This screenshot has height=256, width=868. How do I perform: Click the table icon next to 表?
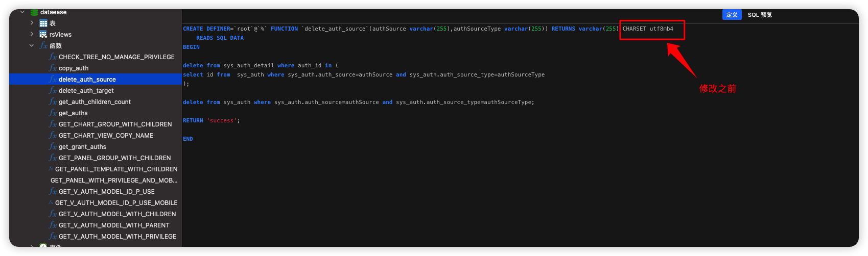pos(43,23)
